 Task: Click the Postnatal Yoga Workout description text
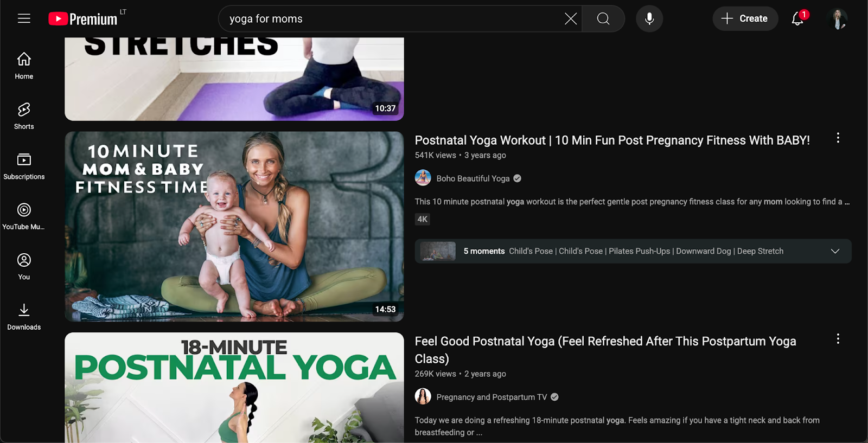[632, 202]
